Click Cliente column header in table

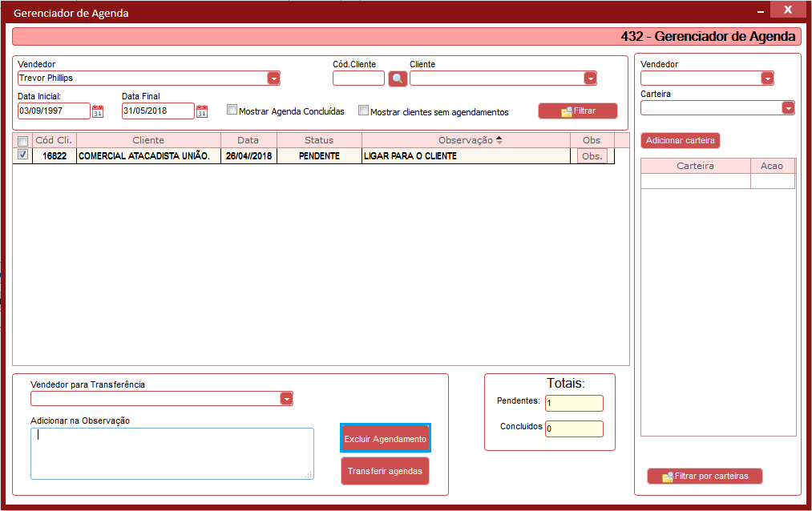tap(148, 140)
